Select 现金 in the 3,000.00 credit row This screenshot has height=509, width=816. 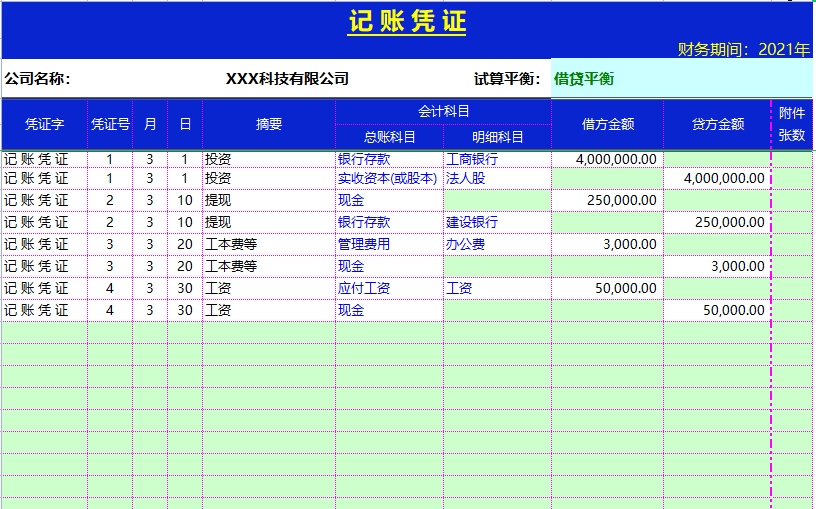pos(389,266)
